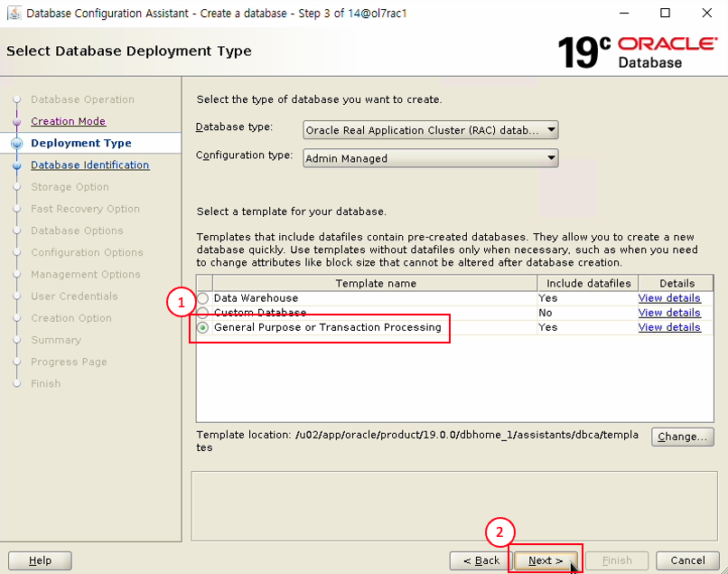The height and width of the screenshot is (574, 728).
Task: Click the User Credentials step label
Action: (74, 296)
